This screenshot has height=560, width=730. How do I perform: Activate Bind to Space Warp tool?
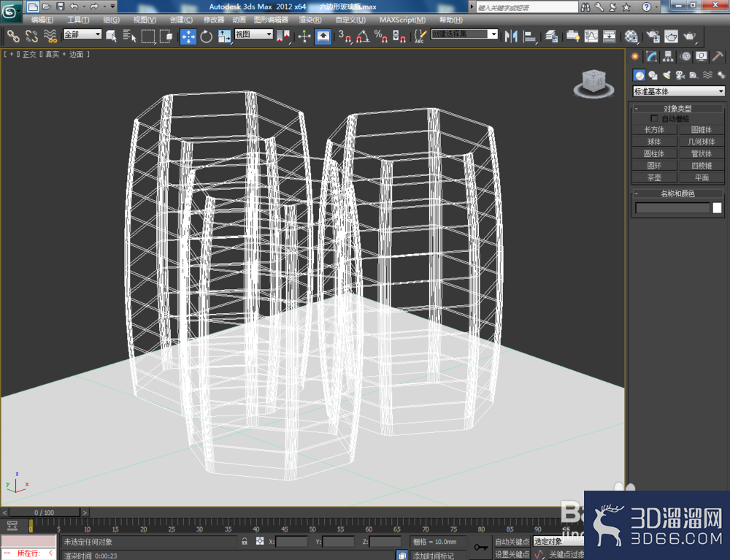[x=50, y=36]
